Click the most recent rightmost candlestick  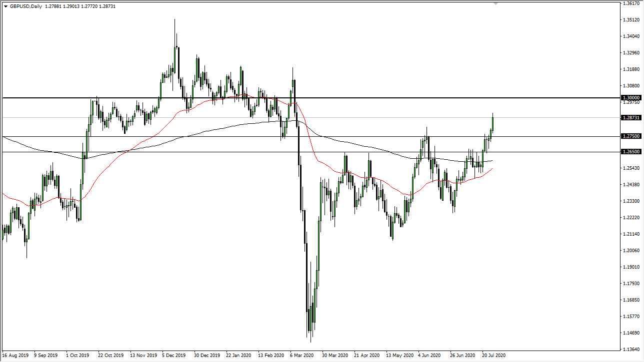(x=492, y=125)
